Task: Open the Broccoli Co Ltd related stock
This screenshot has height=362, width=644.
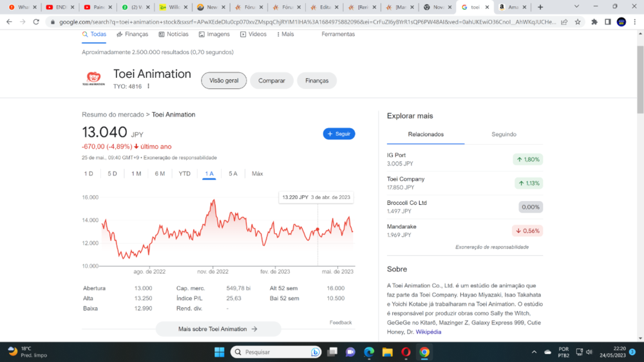Action: click(x=465, y=207)
